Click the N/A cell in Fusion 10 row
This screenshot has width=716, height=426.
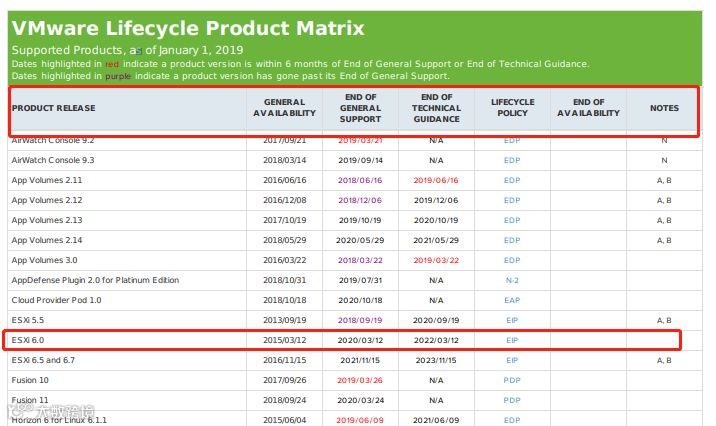coord(436,380)
